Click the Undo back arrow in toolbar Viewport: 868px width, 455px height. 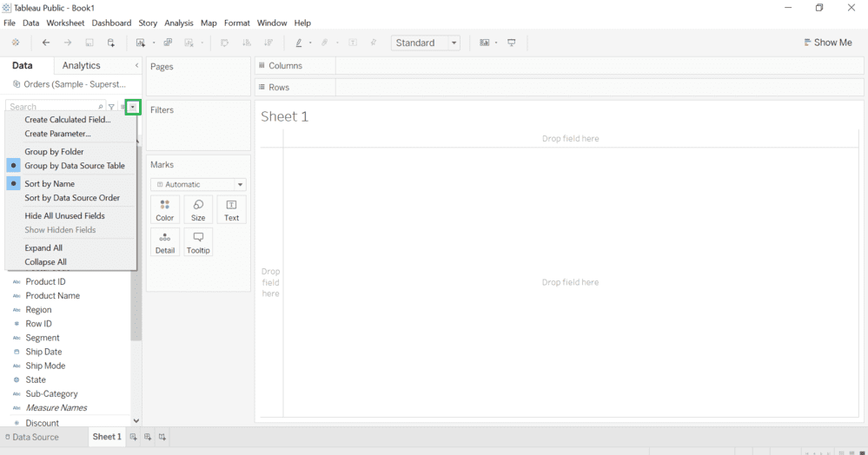click(46, 43)
